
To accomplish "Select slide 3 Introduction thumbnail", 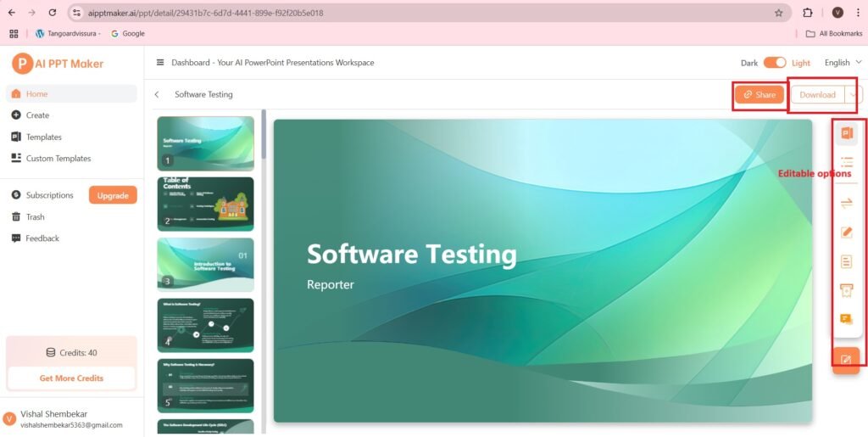I will pos(205,265).
